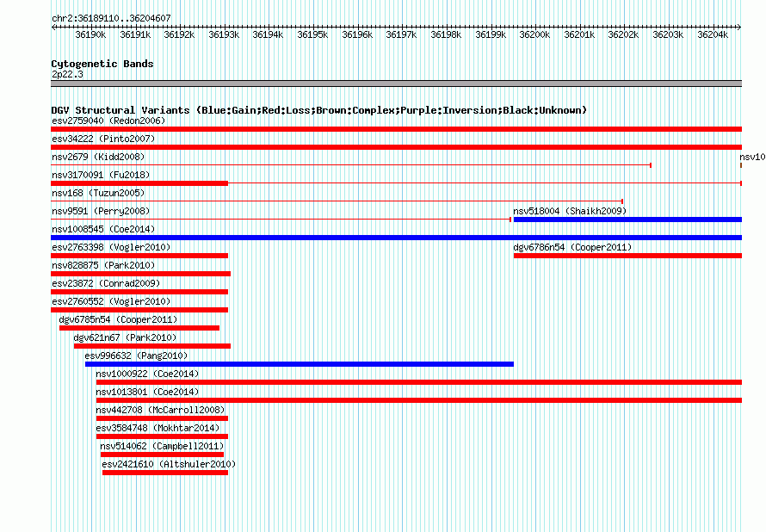
Task: Click the red bar of dgv6786n54
Action: (627, 256)
